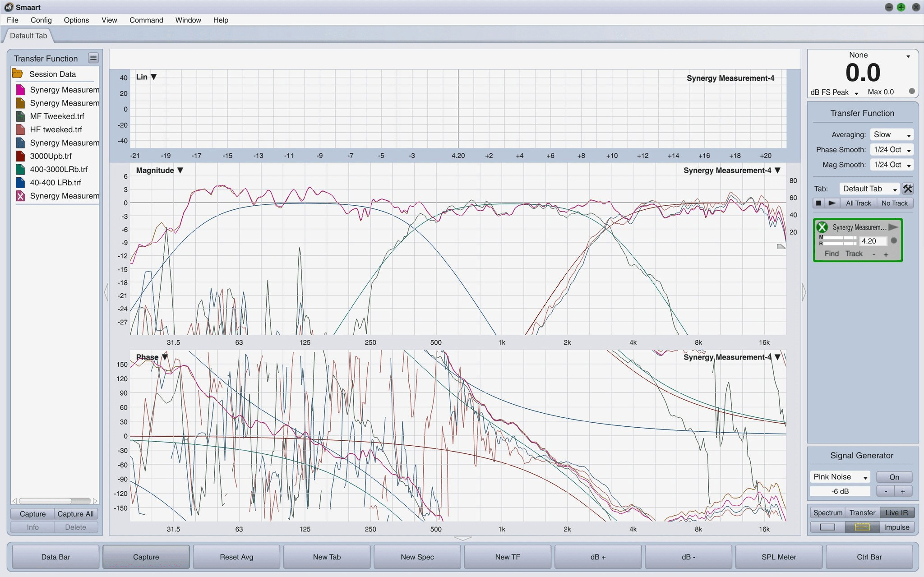Click the green X icon on the Synergy measurement engine

(822, 227)
